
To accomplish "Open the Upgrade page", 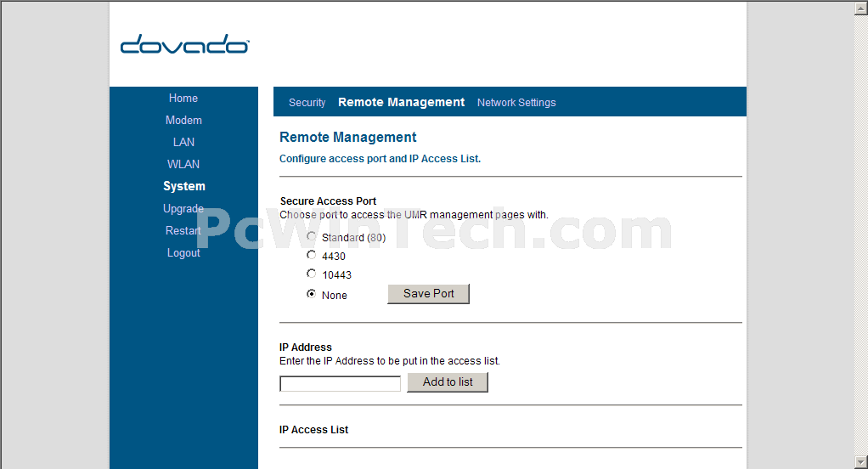I will [183, 209].
